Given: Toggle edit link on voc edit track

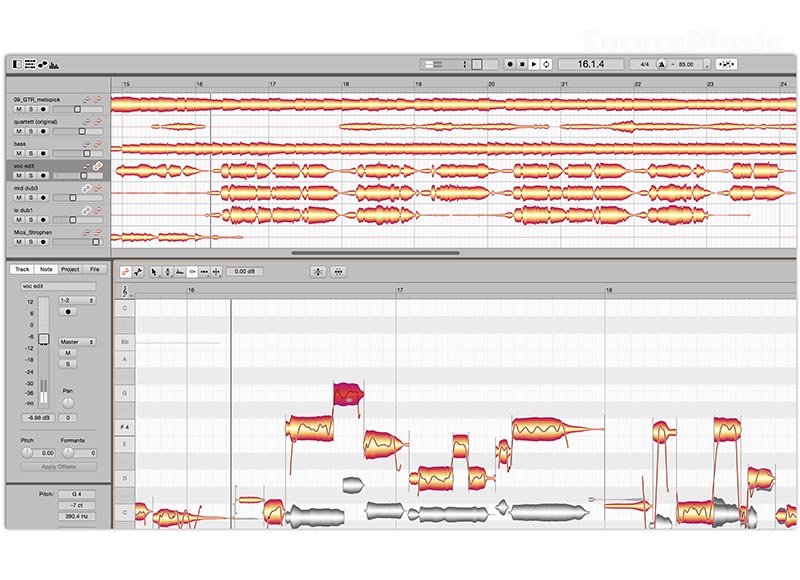Looking at the screenshot, I should click(x=97, y=166).
